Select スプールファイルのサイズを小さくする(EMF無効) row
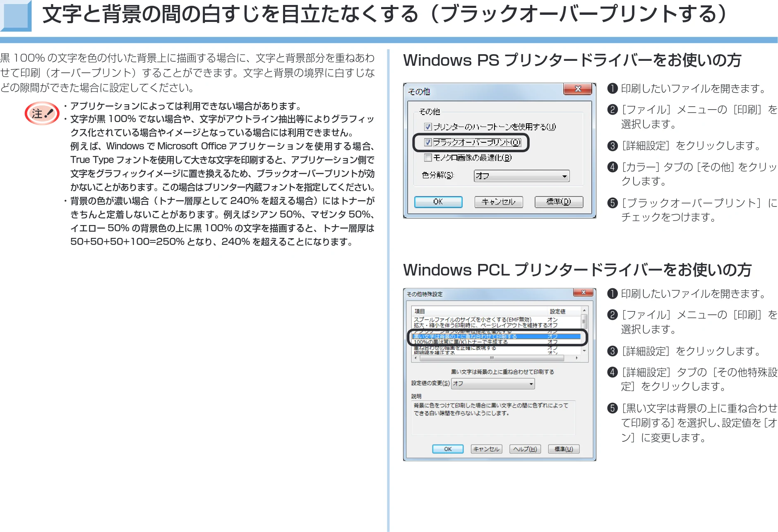The height and width of the screenshot is (532, 778). pos(496,319)
